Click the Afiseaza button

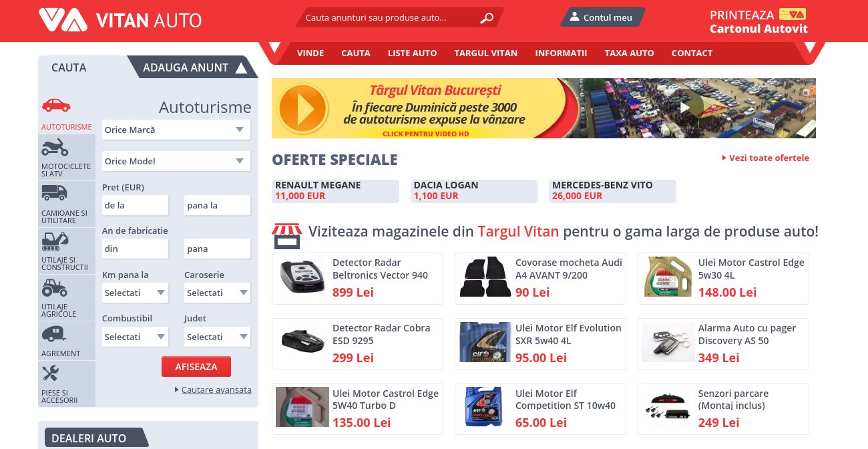[x=196, y=367]
